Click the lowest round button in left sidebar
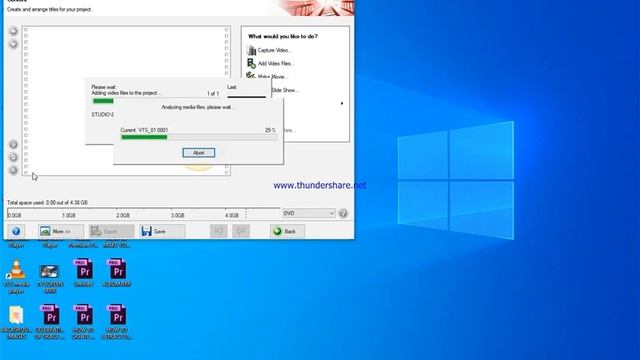 coord(13,170)
